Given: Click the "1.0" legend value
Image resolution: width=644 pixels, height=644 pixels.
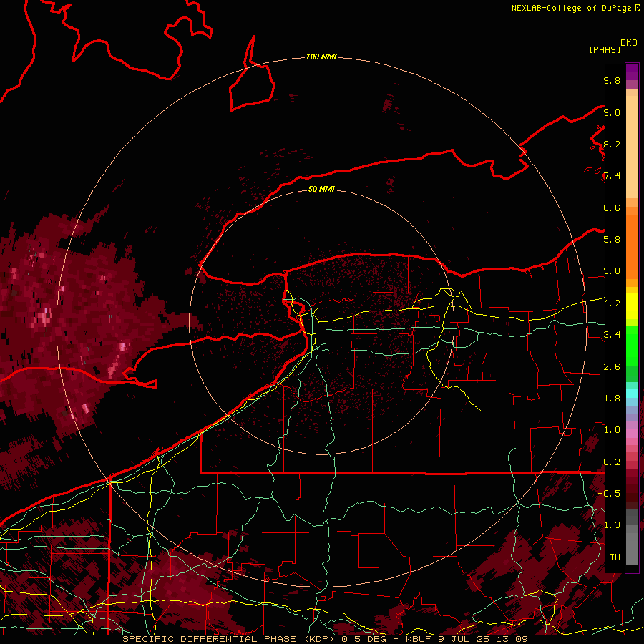Looking at the screenshot, I should (x=612, y=430).
